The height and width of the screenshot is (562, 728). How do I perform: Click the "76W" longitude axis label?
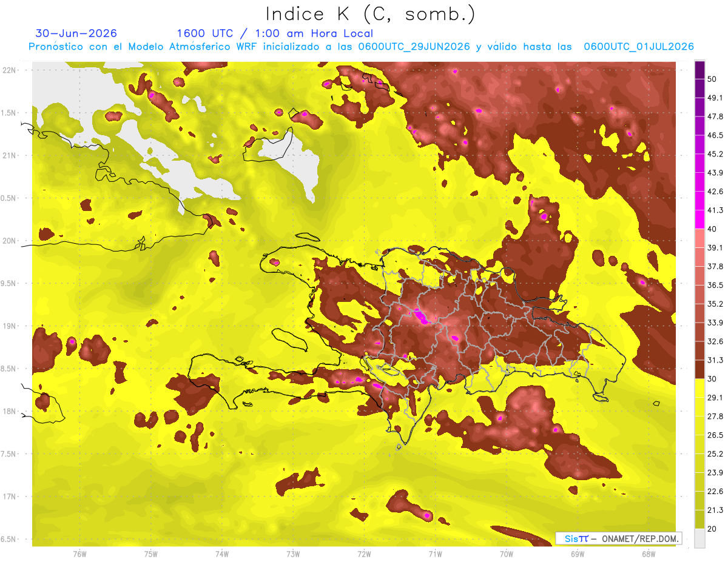point(79,554)
